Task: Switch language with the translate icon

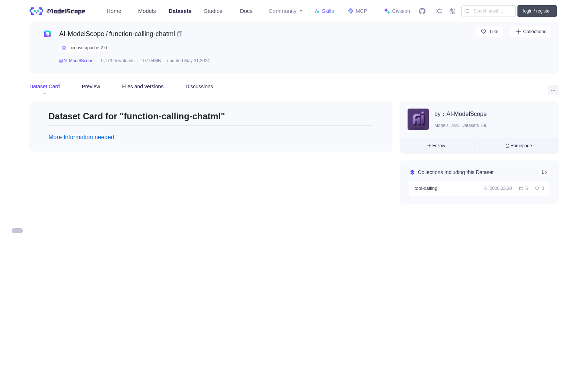Action: coord(452,11)
